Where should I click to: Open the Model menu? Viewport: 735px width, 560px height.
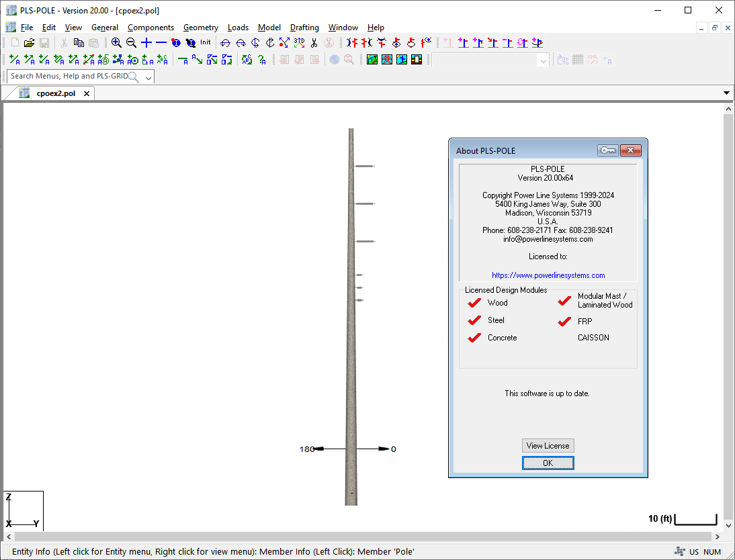tap(269, 28)
